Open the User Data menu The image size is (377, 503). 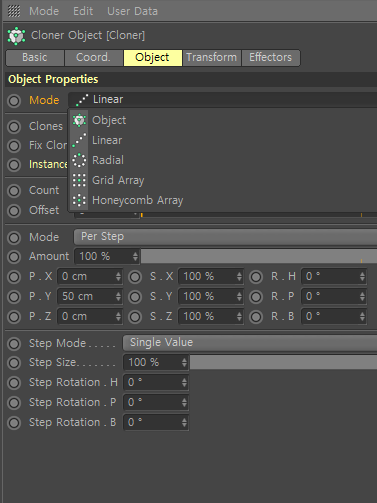click(132, 11)
